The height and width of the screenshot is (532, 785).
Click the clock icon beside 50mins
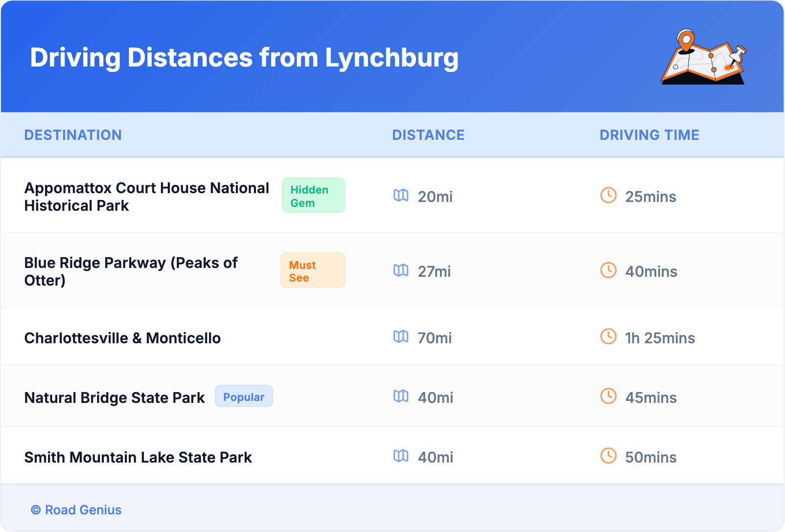pyautogui.click(x=608, y=456)
